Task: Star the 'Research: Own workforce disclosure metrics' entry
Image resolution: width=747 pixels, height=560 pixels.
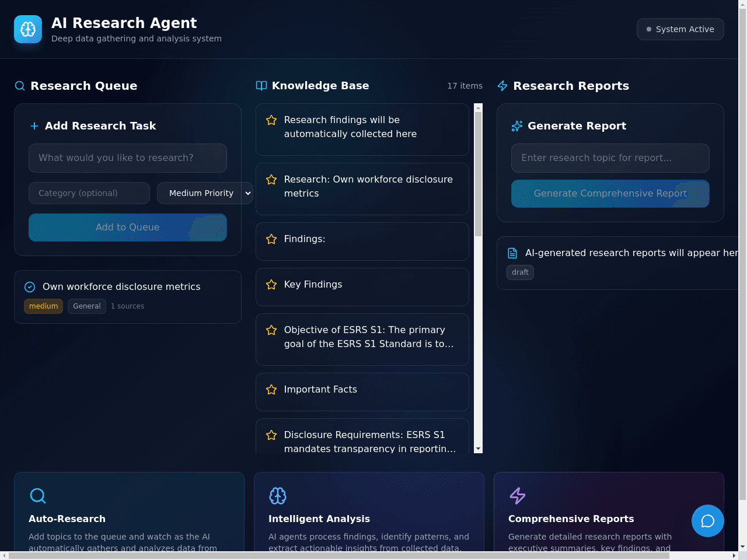Action: coord(271,180)
